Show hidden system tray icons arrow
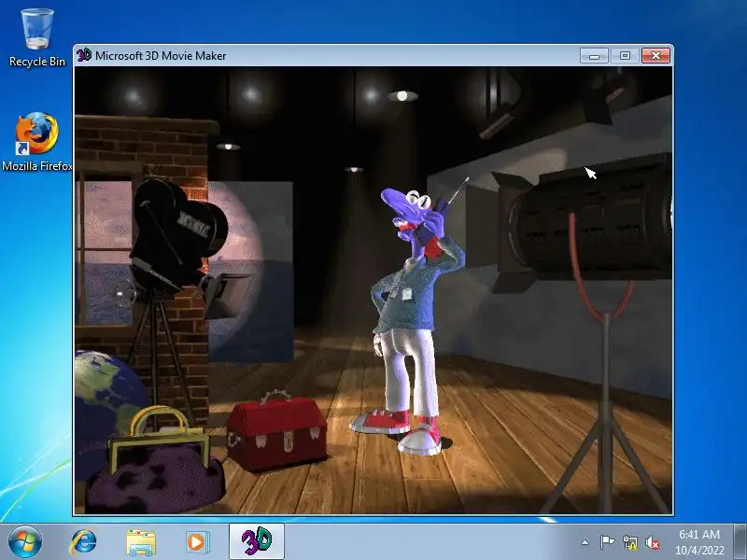The height and width of the screenshot is (560, 747). coord(585,542)
